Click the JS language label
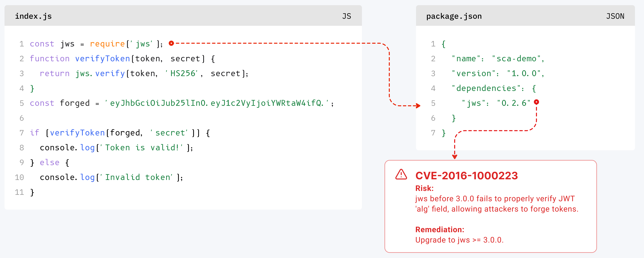 point(346,16)
